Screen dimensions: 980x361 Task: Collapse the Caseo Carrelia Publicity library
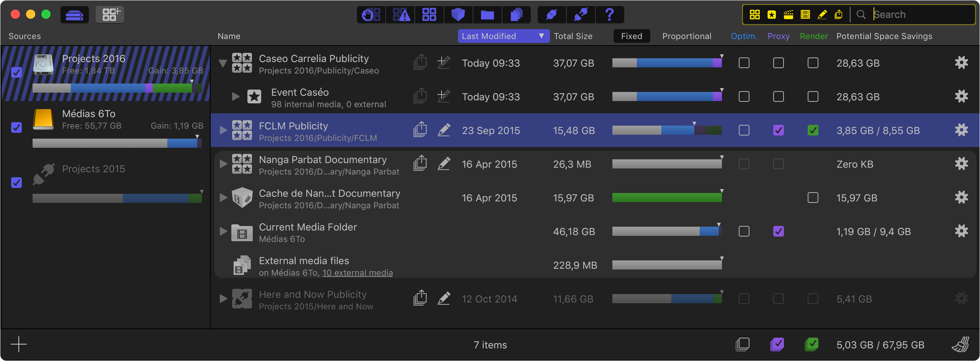coord(223,63)
